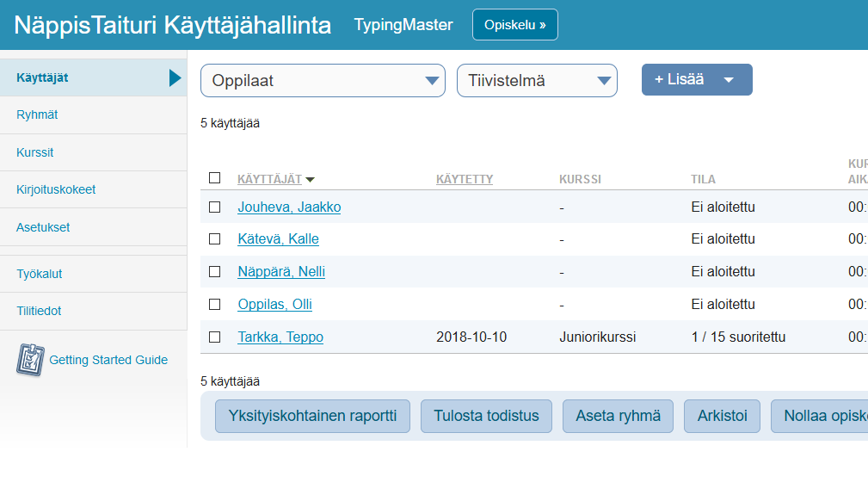Click Ei aloitettu status for Jouheva, Jaakko
This screenshot has height=501, width=868.
point(723,207)
